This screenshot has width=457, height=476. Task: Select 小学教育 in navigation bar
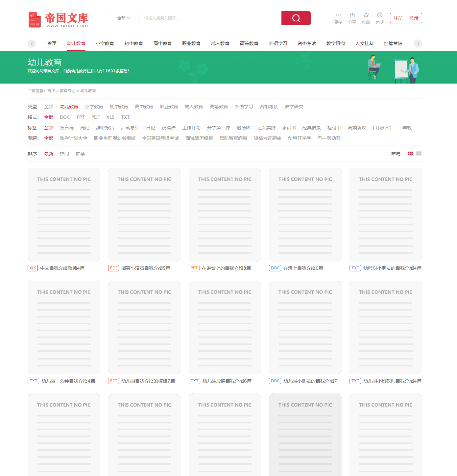pyautogui.click(x=105, y=43)
